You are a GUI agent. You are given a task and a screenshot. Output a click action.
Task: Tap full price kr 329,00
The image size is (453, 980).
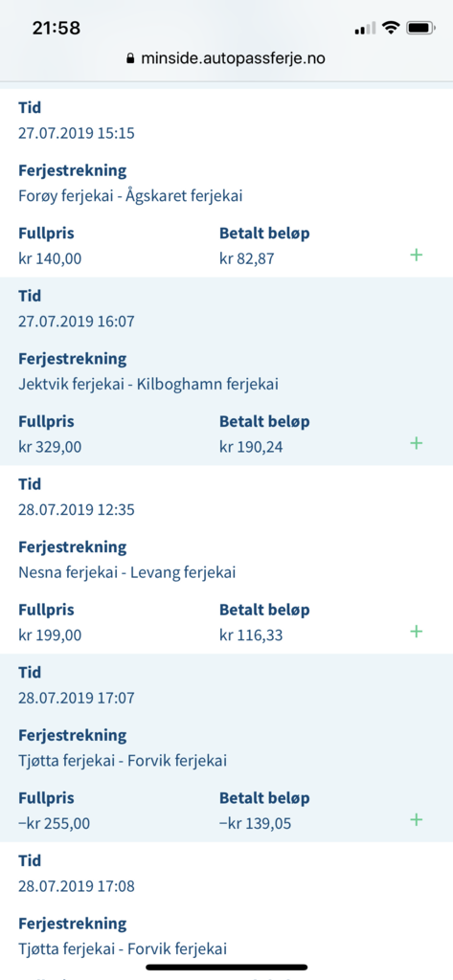tap(50, 448)
